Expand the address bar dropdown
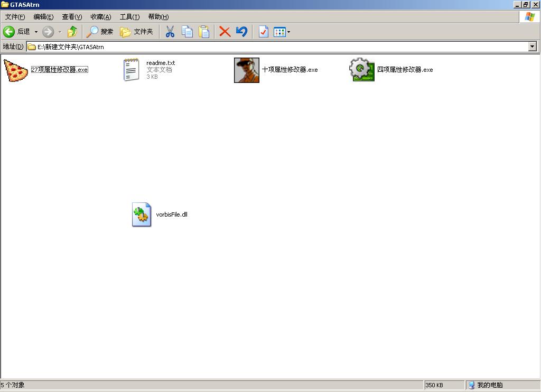The height and width of the screenshot is (392, 541). pos(533,46)
